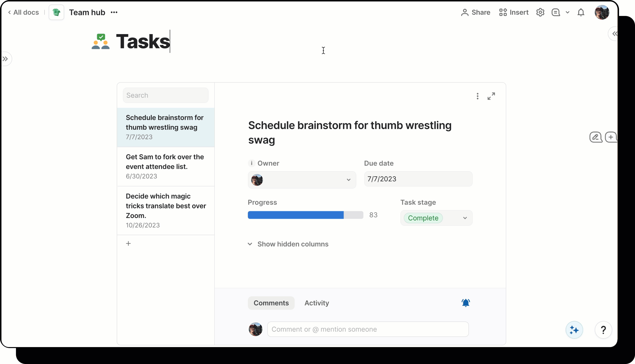Image resolution: width=635 pixels, height=364 pixels.
Task: Open the edit pencil tool on the right
Action: (596, 137)
